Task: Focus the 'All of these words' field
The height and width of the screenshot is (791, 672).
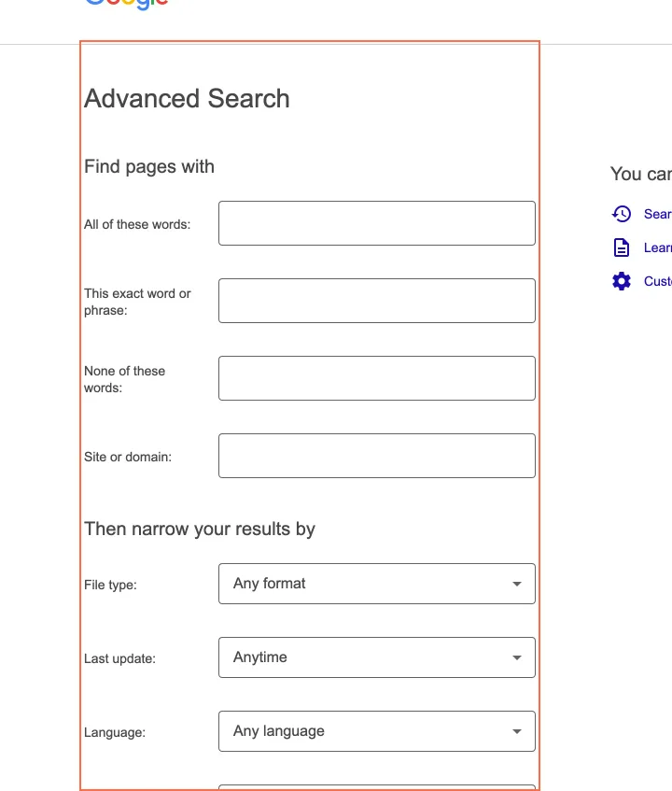Action: click(x=376, y=223)
